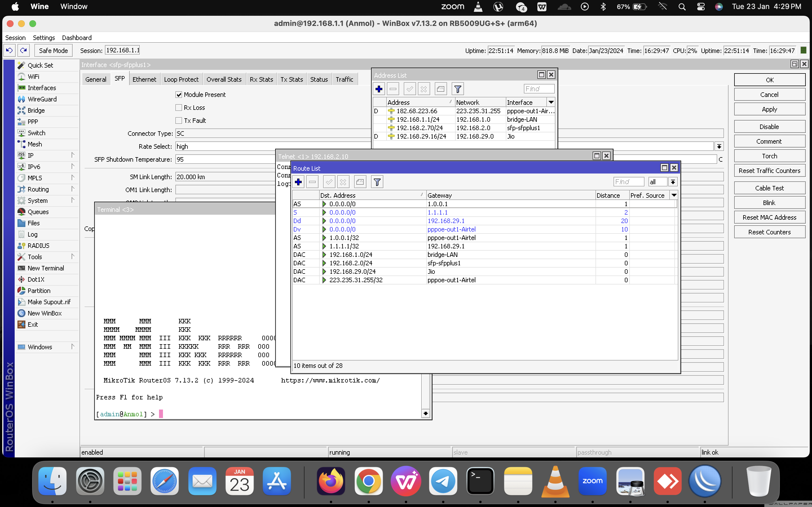Click the filter funnel icon in Address List
The image size is (812, 507).
[x=457, y=89]
